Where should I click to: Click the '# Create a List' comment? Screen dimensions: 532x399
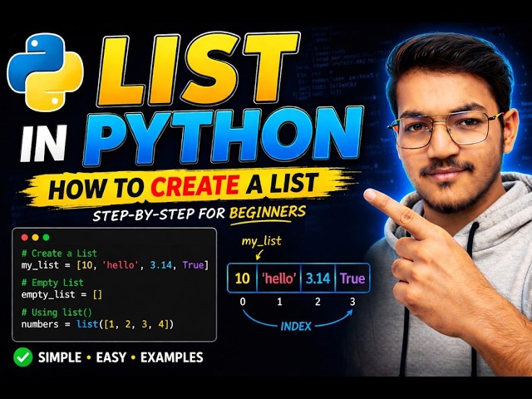(x=59, y=254)
